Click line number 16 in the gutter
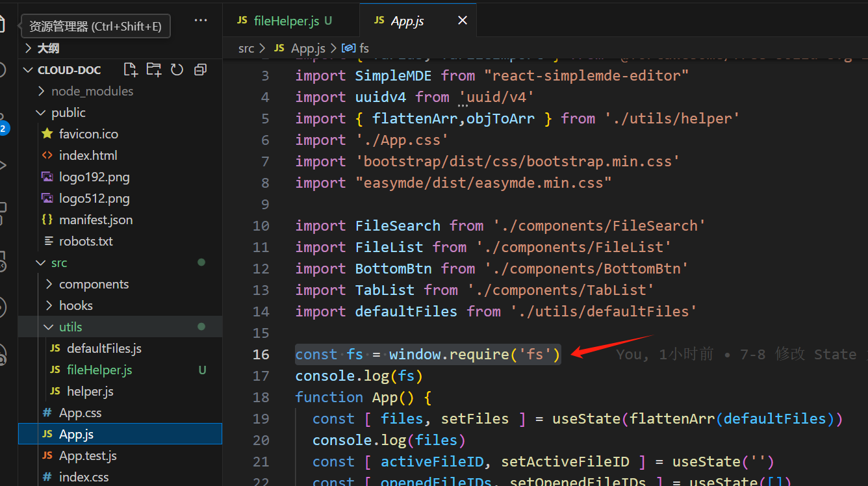 (261, 354)
